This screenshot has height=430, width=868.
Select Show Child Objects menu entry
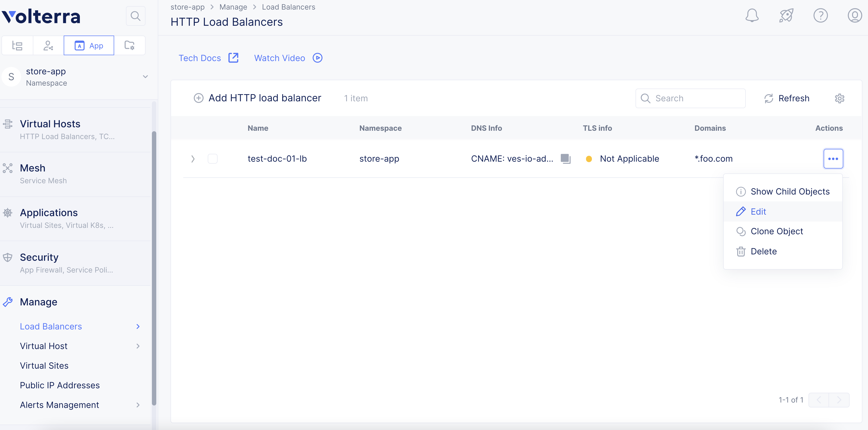pos(790,191)
